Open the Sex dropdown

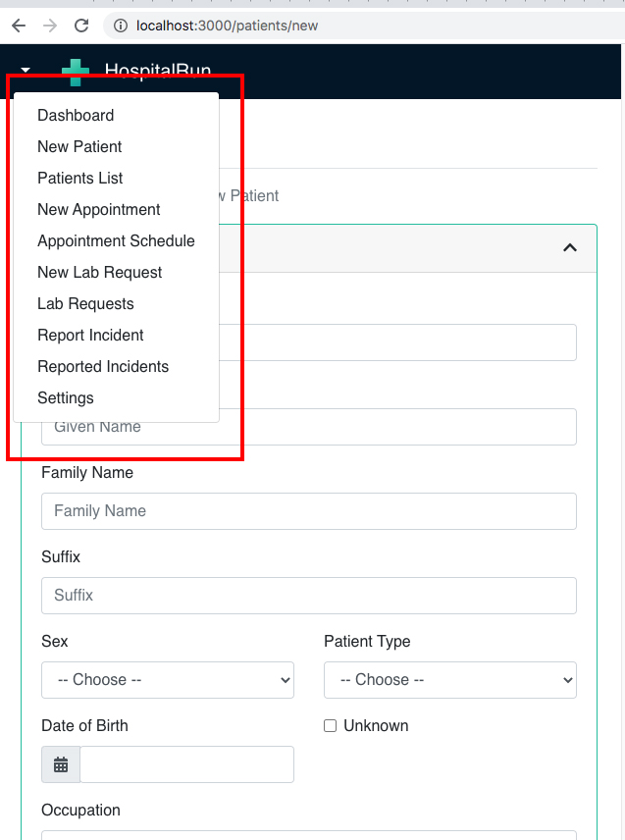[167, 679]
